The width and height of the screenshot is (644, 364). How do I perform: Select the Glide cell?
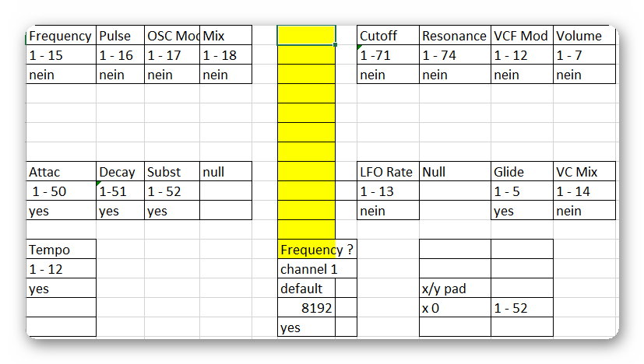point(522,172)
